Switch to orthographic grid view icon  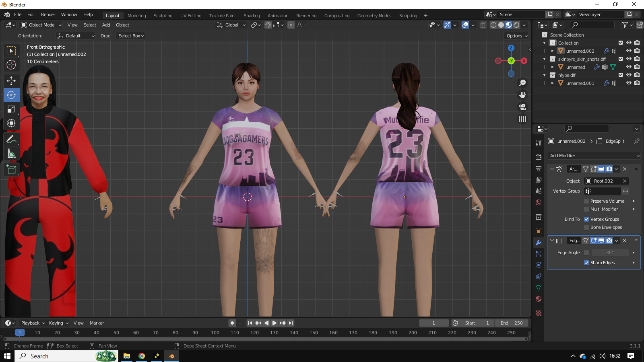tap(522, 119)
